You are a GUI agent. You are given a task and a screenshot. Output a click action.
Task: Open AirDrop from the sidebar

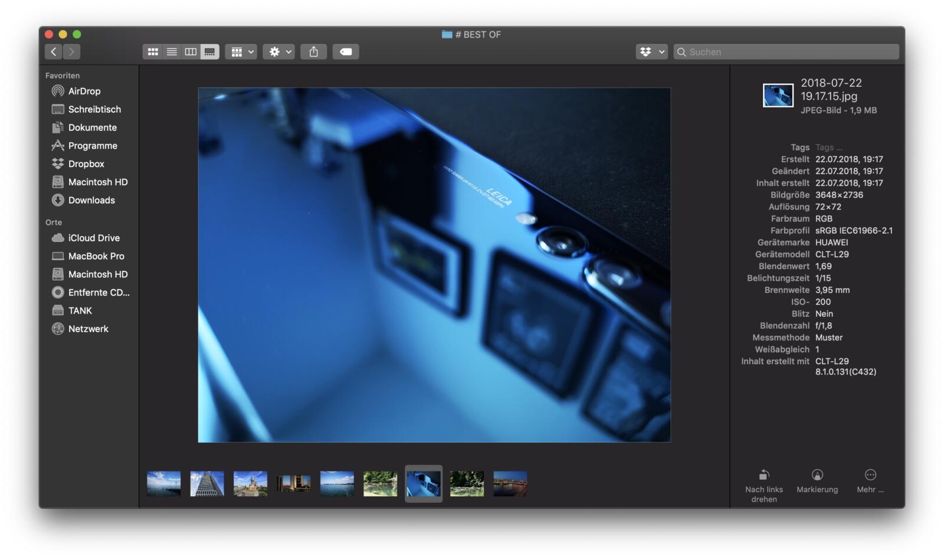[84, 91]
